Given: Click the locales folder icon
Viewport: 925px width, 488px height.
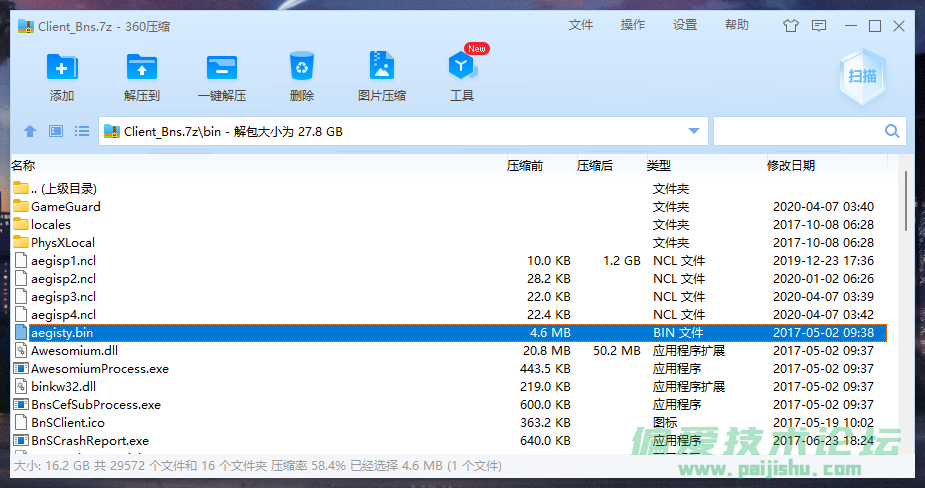Looking at the screenshot, I should click(21, 224).
